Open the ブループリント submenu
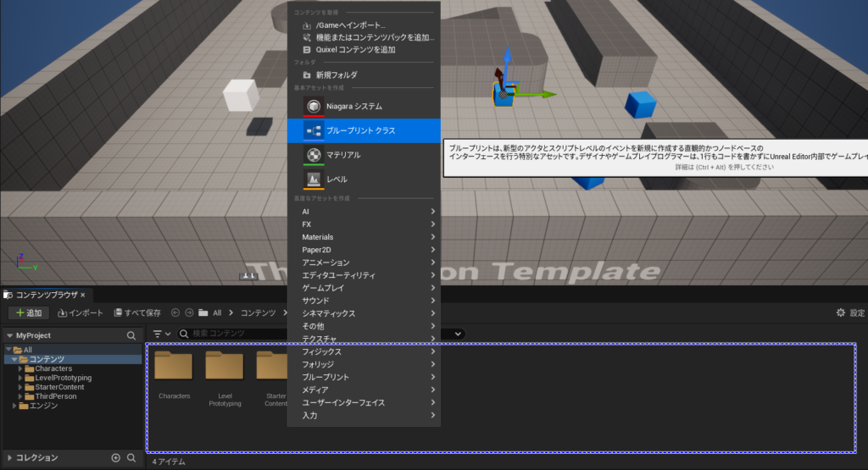The width and height of the screenshot is (868, 470). point(364,377)
